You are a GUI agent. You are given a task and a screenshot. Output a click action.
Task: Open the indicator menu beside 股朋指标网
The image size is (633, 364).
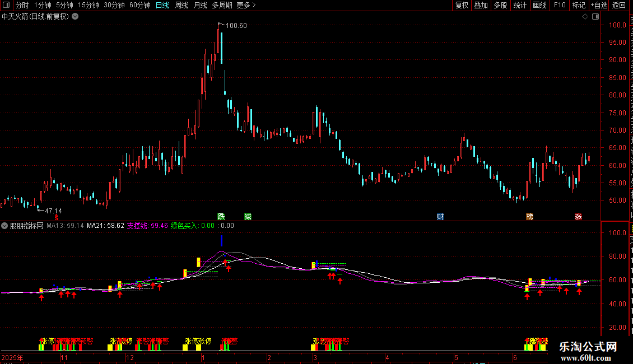click(4, 226)
